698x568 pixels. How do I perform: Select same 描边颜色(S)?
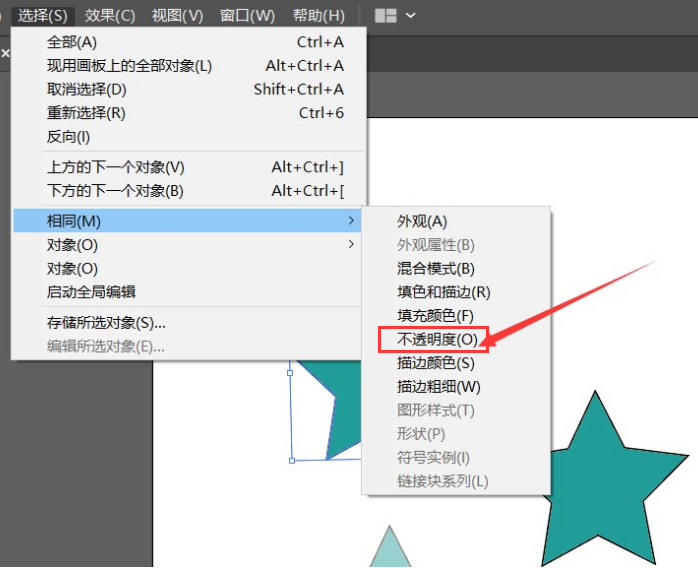pos(456,363)
